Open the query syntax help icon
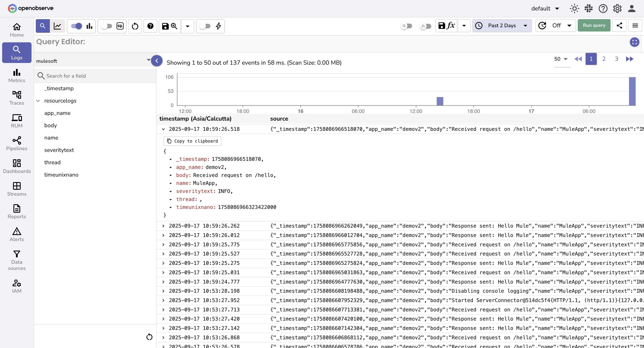This screenshot has width=644, height=348. click(150, 26)
